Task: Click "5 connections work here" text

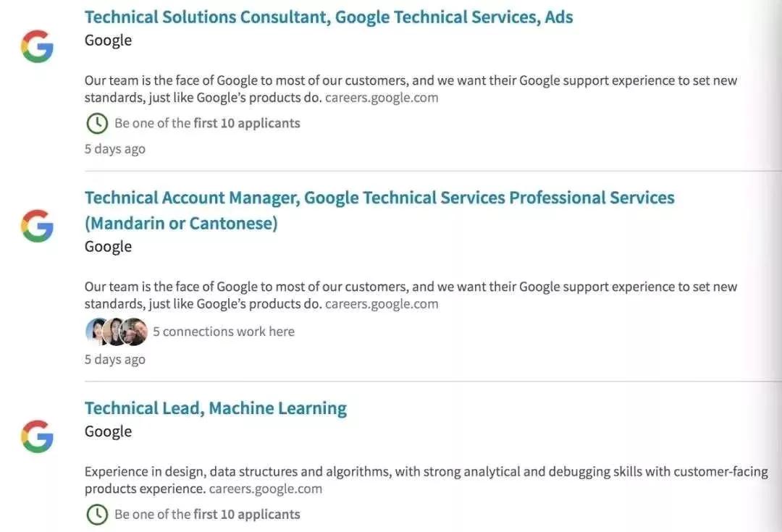Action: (224, 332)
